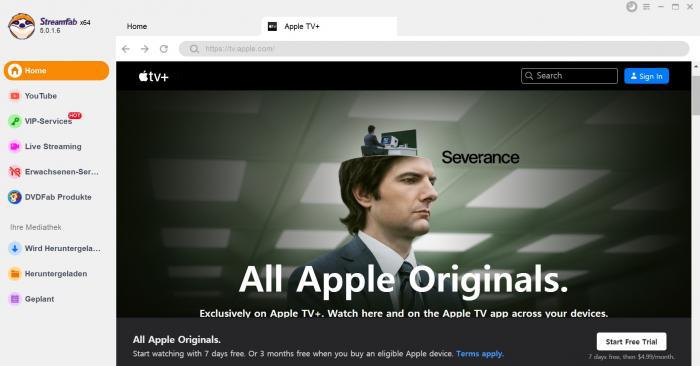Click the round icon beside the title bar menu
Viewport: 700px width, 366px height.
tap(631, 7)
